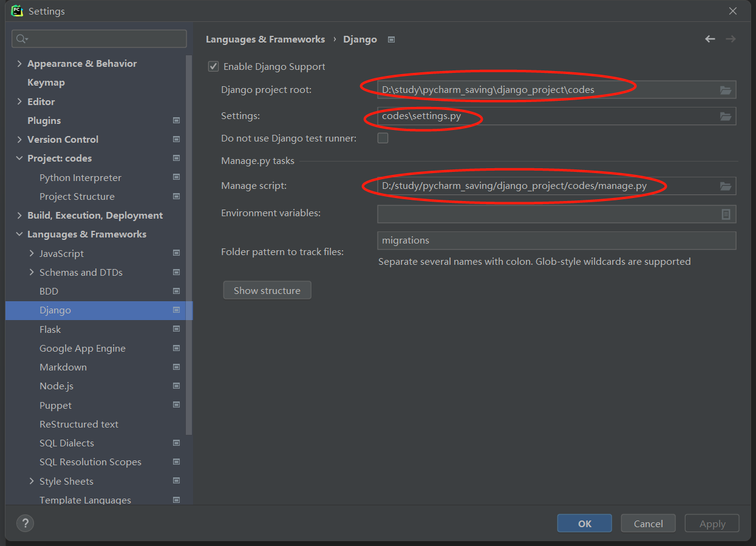
Task: Expand the JavaScript node
Action: coord(32,253)
